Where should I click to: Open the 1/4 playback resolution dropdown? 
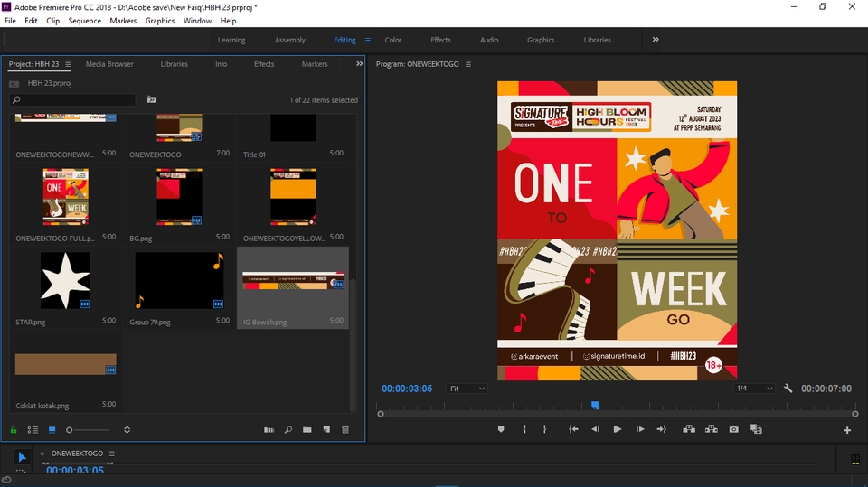pyautogui.click(x=754, y=389)
